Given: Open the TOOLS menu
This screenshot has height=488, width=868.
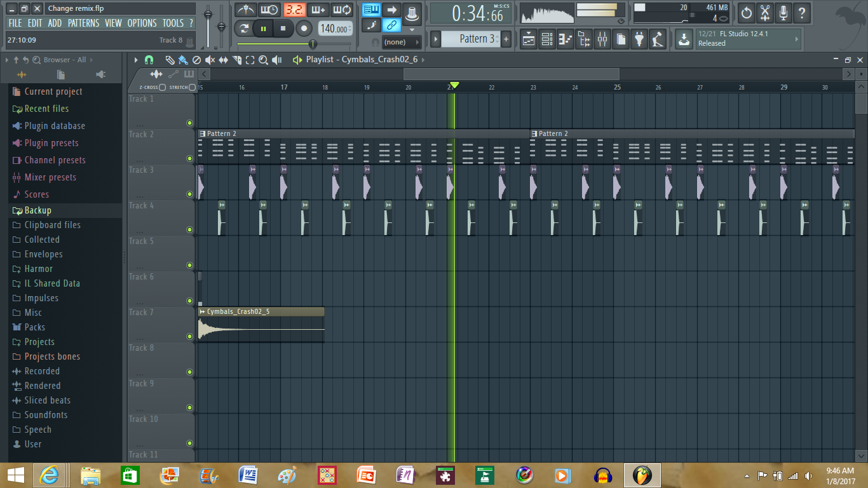Looking at the screenshot, I should pyautogui.click(x=173, y=23).
